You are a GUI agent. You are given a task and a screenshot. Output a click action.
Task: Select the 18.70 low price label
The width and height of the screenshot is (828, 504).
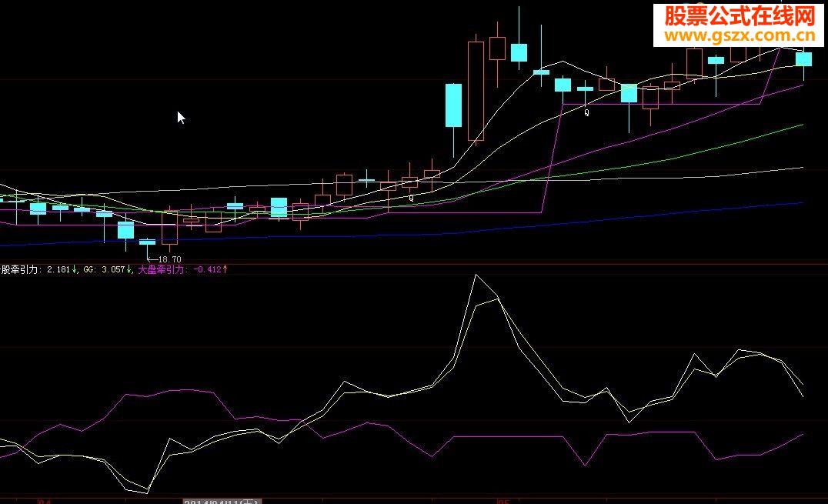[169, 259]
